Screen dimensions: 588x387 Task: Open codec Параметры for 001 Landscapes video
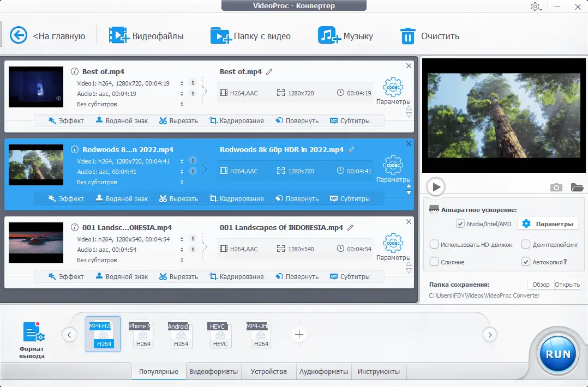coord(393,247)
